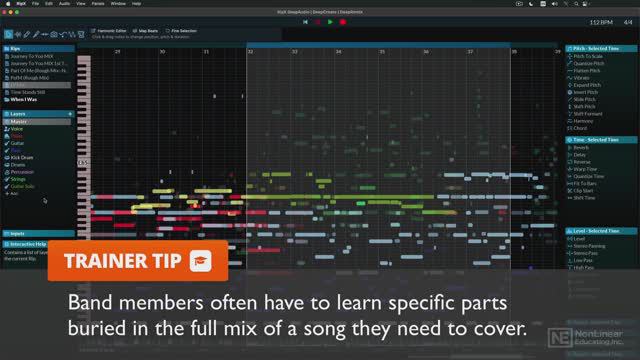Open the Audio menu
The image size is (640, 360).
pyautogui.click(x=64, y=4)
